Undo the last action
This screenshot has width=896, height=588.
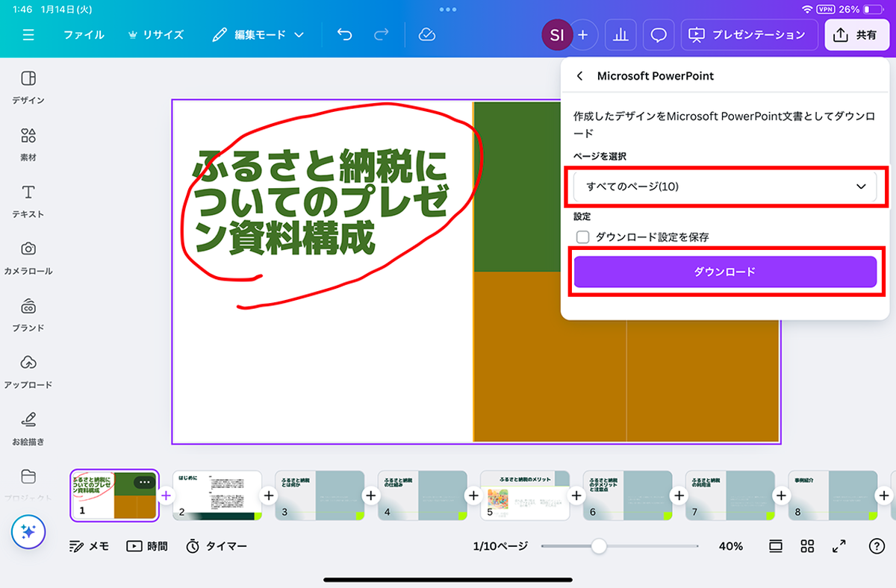(x=344, y=35)
